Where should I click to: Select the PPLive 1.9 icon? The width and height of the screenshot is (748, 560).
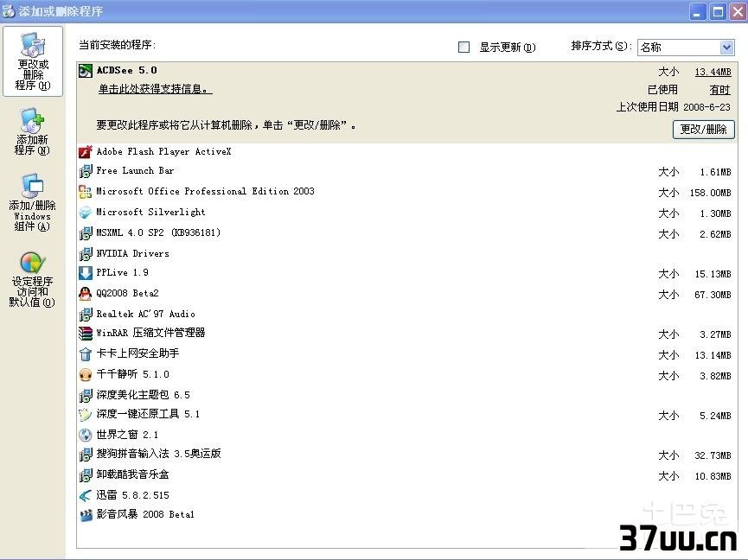(86, 273)
